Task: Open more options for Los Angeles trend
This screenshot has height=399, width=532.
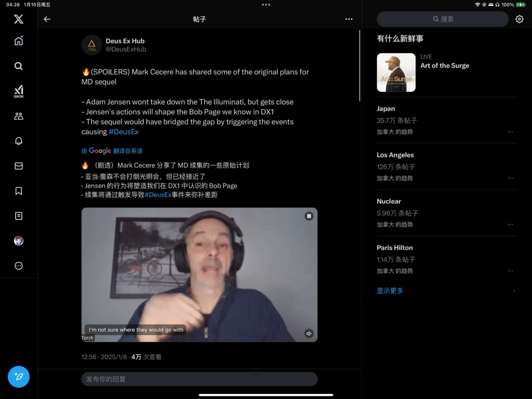Action: coord(510,178)
